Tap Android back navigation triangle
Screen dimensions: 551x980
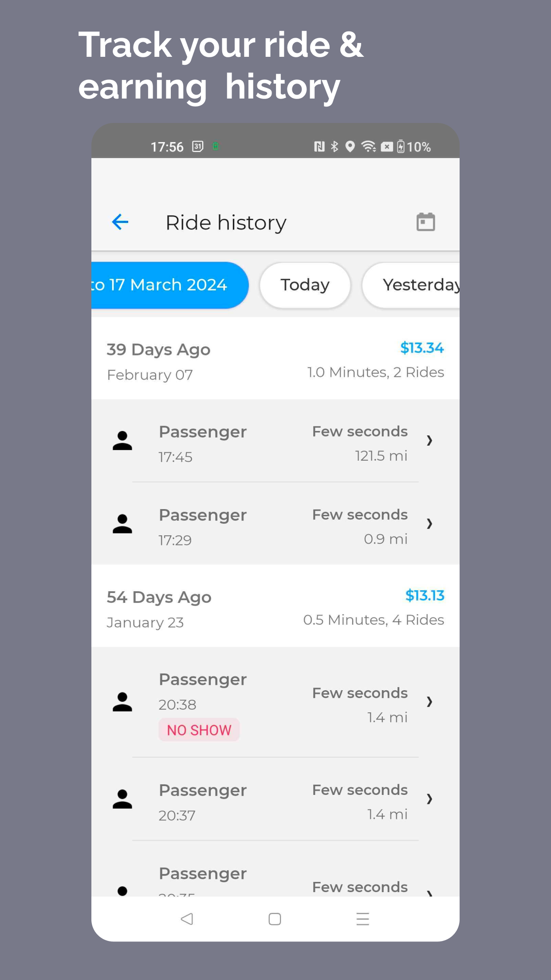pyautogui.click(x=187, y=919)
